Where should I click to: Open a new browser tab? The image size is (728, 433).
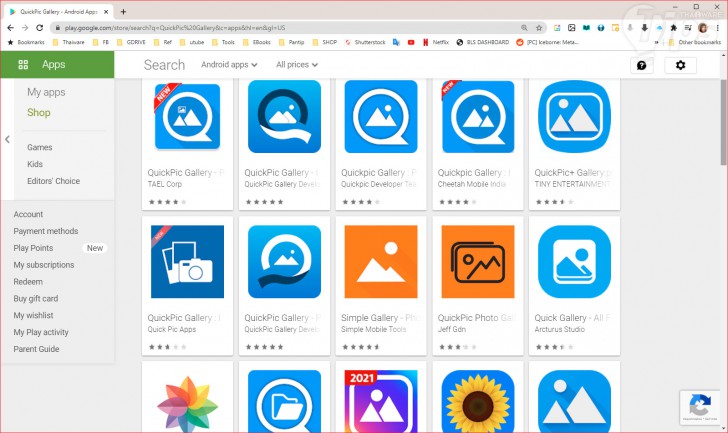tap(123, 12)
